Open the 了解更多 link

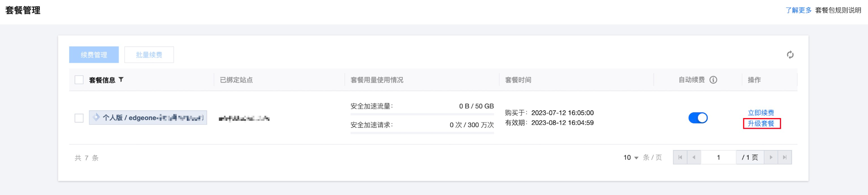coord(798,10)
